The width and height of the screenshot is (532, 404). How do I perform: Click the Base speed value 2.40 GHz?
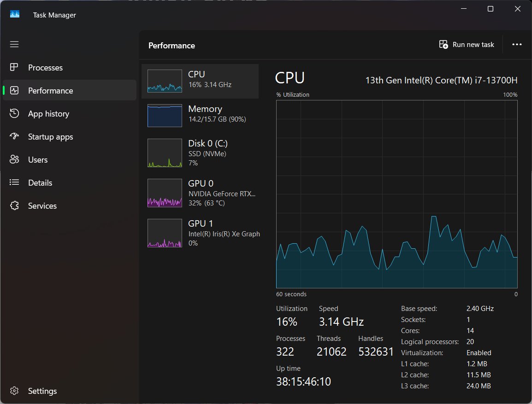coord(480,309)
